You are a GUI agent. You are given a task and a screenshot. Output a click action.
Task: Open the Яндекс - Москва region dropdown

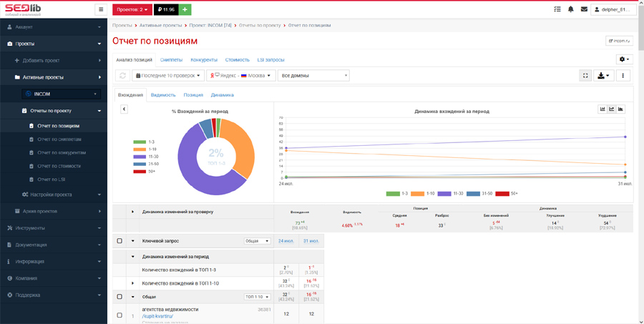pyautogui.click(x=241, y=76)
